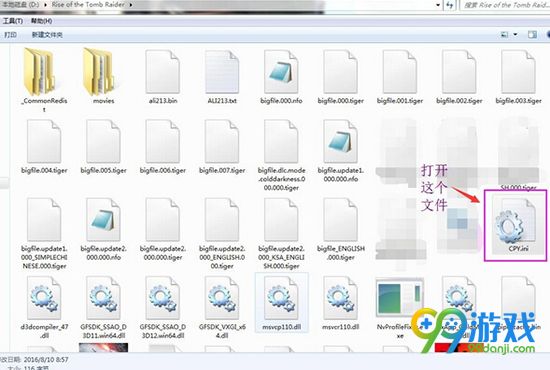
Task: Select NvProfileFixer exe thumbnail
Action: pos(400,297)
